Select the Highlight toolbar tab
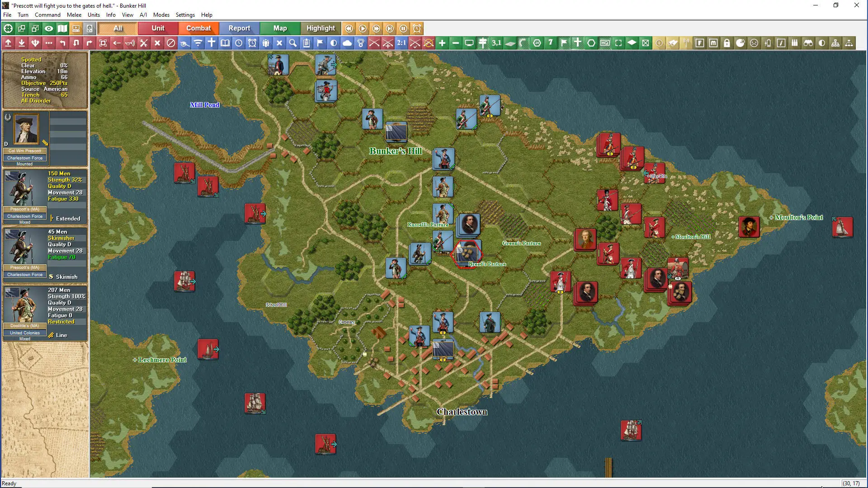Screen dimensions: 868x488 321,28
